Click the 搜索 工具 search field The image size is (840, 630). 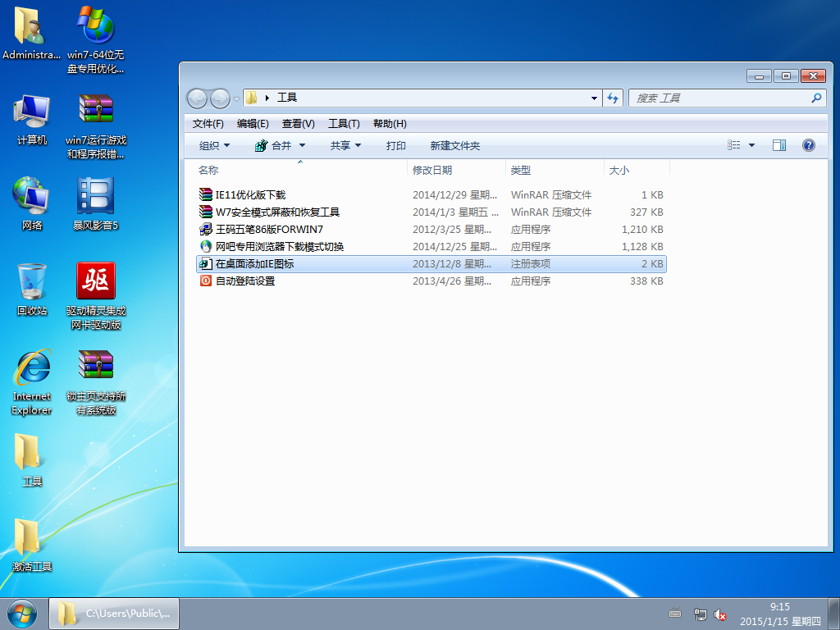pos(719,98)
